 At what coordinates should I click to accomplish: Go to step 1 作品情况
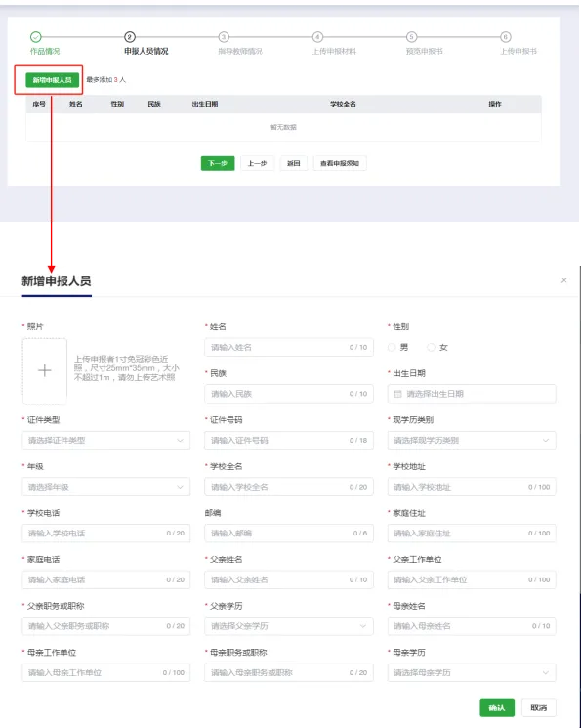tap(45, 51)
